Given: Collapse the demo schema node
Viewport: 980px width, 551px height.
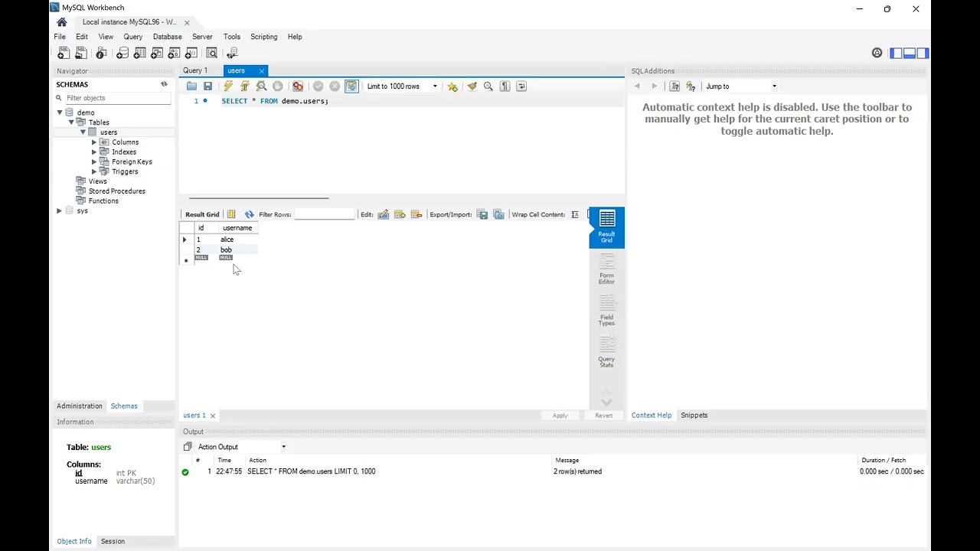Looking at the screenshot, I should pyautogui.click(x=59, y=112).
